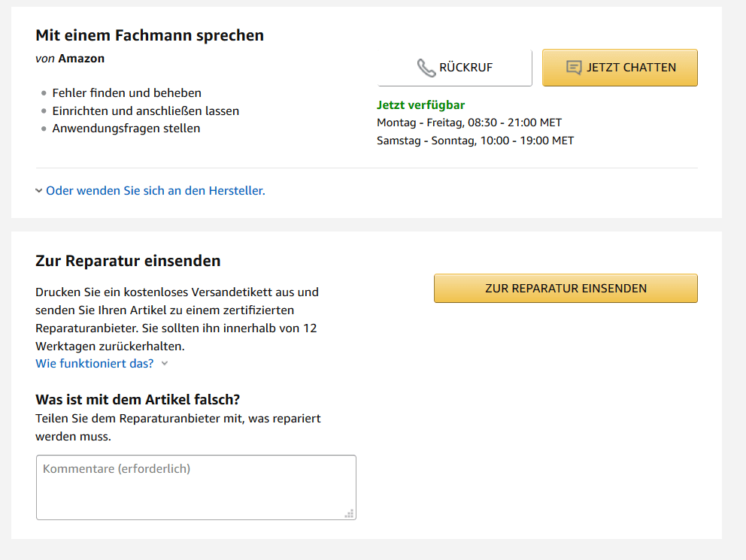This screenshot has width=746, height=560.
Task: Click the "Was ist mit dem Artikel falsch?" heading
Action: (138, 399)
